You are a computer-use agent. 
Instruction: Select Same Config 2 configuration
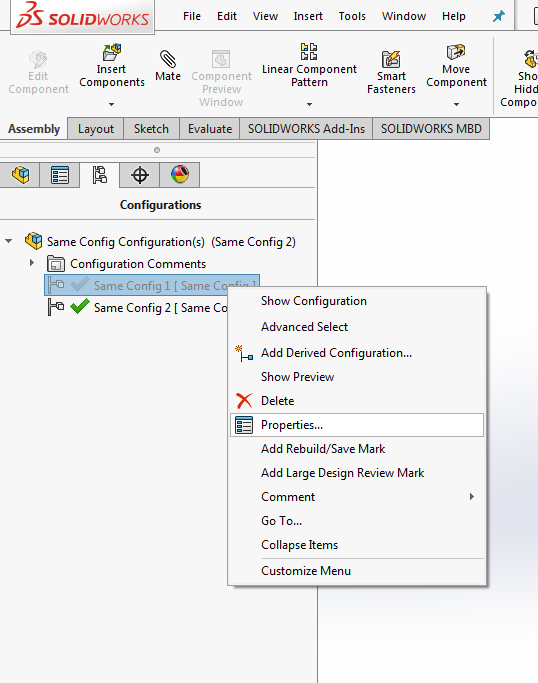pos(137,308)
